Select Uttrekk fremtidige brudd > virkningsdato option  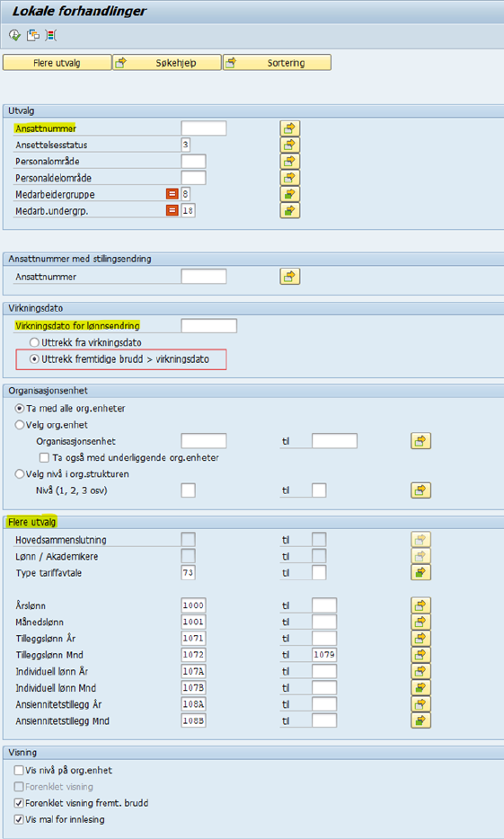tap(35, 359)
